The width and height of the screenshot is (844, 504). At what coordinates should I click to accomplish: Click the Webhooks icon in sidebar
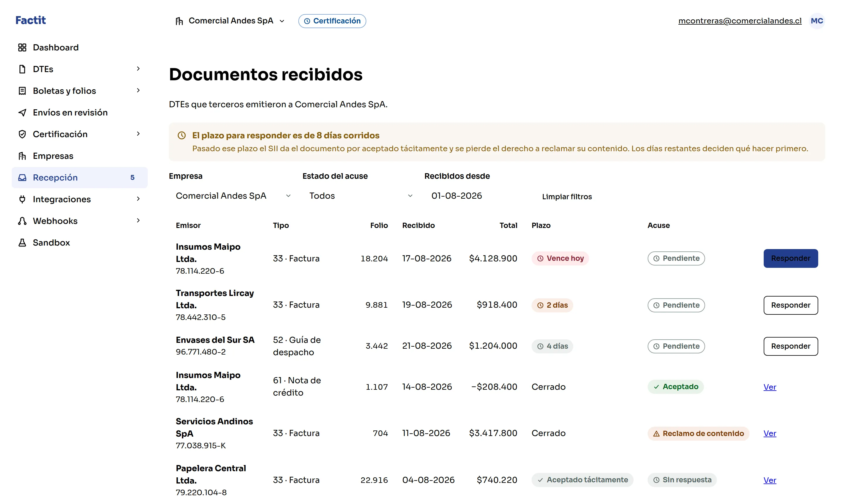pos(22,221)
